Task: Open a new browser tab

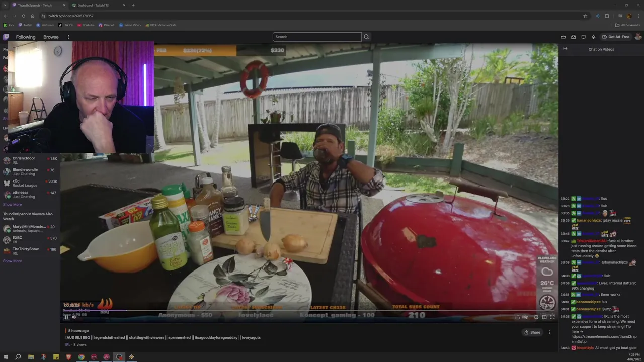Action: (x=133, y=5)
